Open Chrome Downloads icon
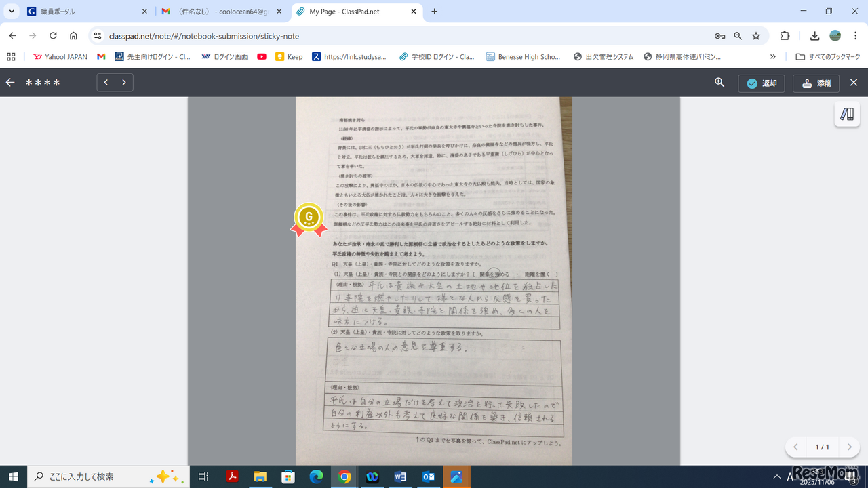This screenshot has height=488, width=868. (814, 35)
